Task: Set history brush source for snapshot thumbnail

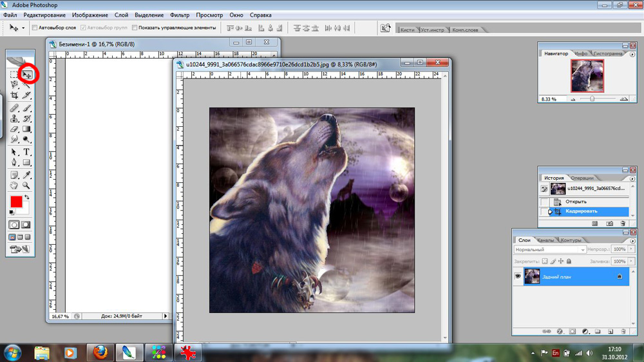Action: pos(545,189)
